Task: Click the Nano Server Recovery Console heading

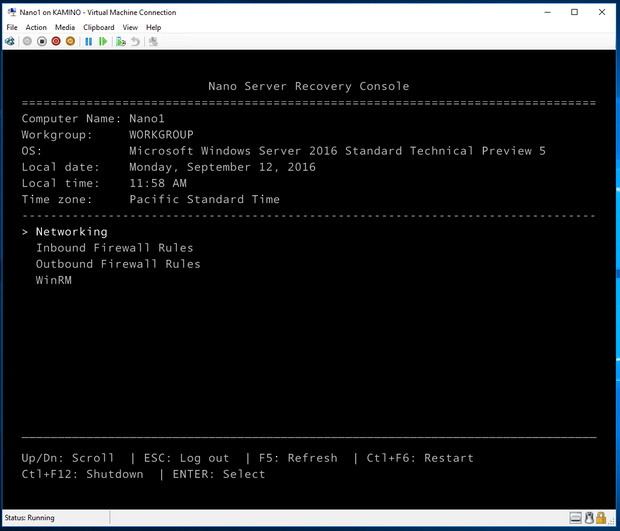Action: [309, 86]
